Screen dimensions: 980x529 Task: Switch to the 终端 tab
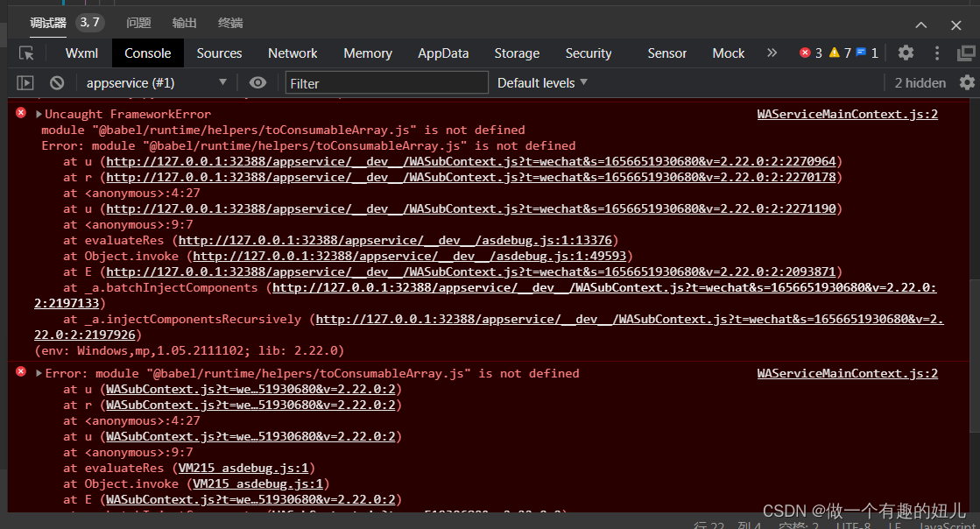(229, 23)
